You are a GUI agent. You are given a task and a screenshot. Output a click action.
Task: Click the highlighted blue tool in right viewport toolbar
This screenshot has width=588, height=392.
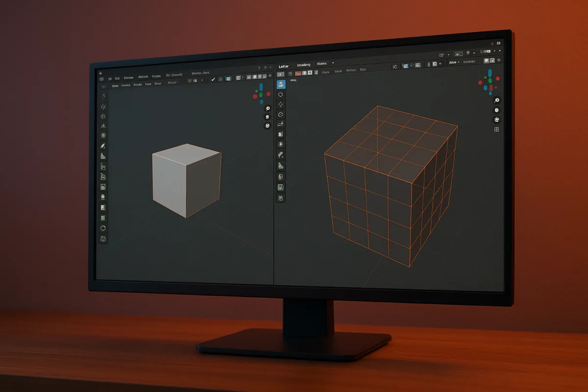click(281, 84)
